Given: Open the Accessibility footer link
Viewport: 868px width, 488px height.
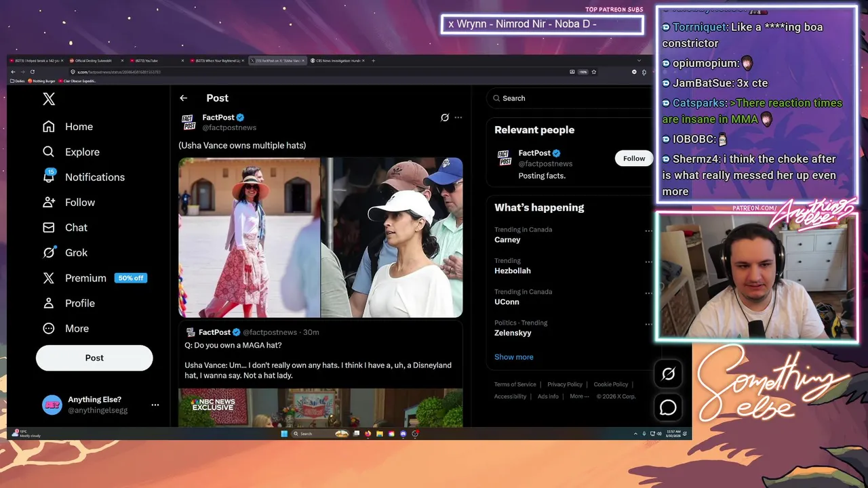Looking at the screenshot, I should [510, 396].
